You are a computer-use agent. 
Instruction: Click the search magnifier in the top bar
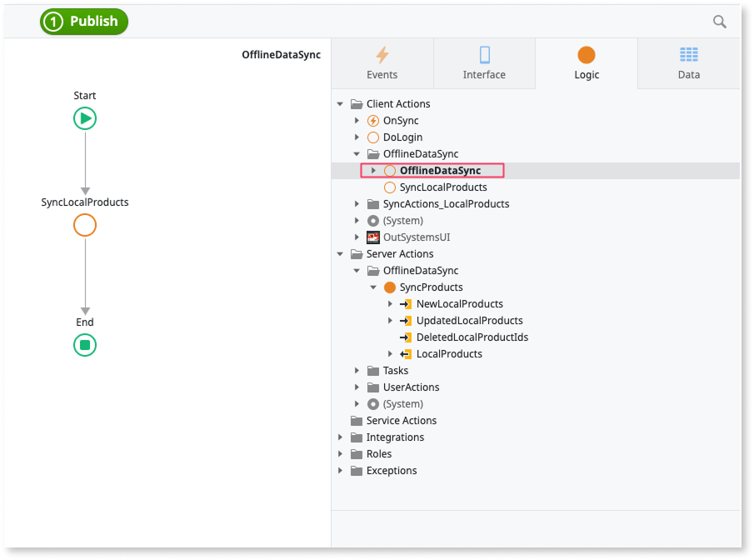click(720, 22)
